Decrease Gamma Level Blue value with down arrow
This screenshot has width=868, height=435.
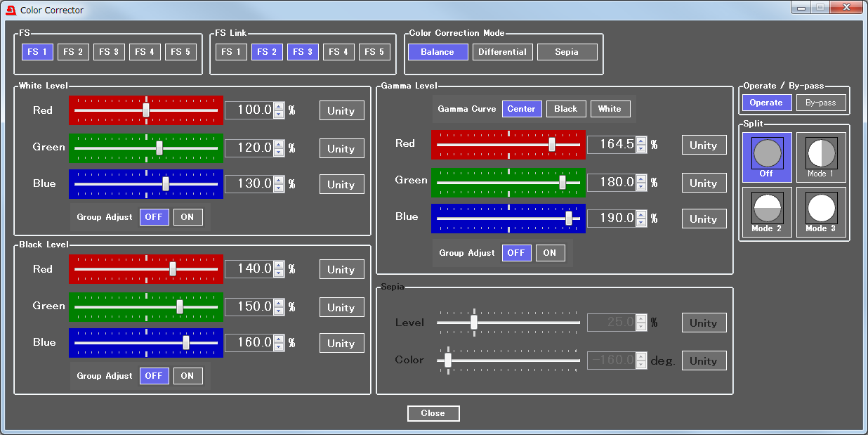[641, 222]
